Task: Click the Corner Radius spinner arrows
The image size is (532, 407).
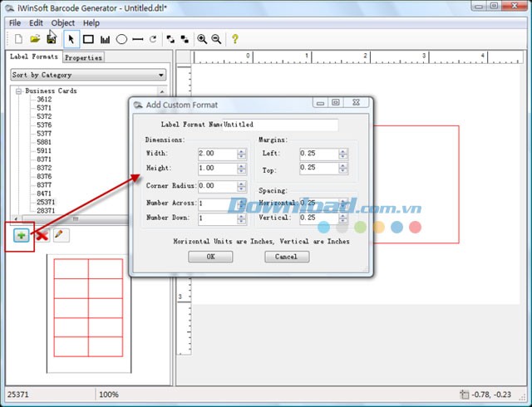Action: (242, 186)
